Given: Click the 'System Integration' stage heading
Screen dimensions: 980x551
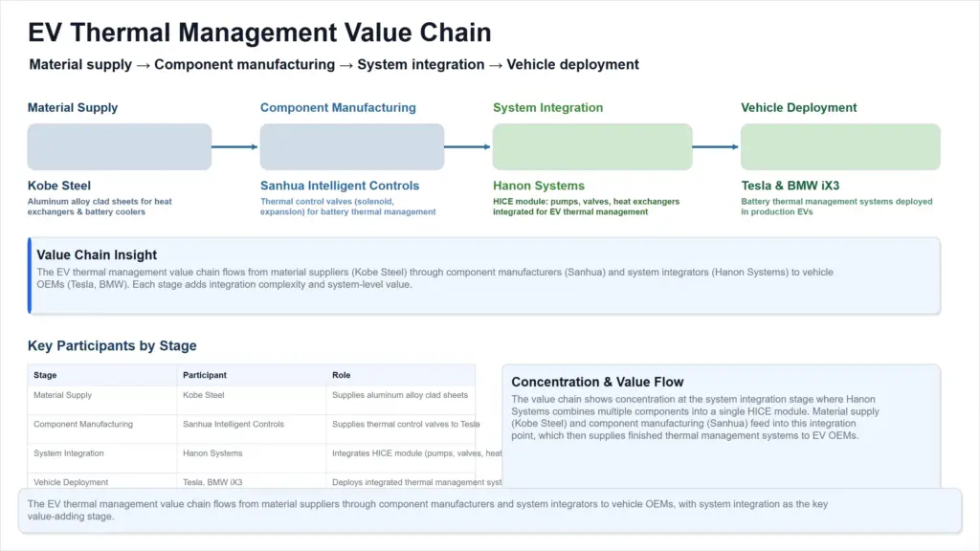Looking at the screenshot, I should tap(548, 107).
